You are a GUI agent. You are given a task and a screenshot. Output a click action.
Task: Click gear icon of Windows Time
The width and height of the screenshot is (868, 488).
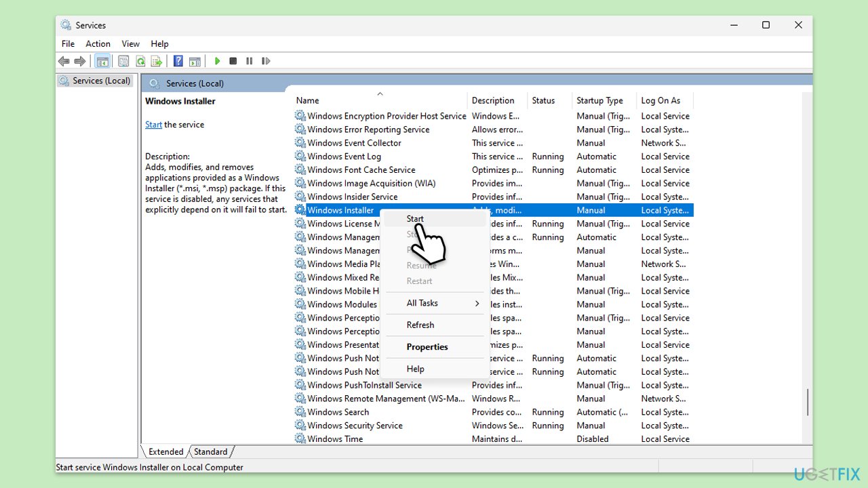click(300, 439)
